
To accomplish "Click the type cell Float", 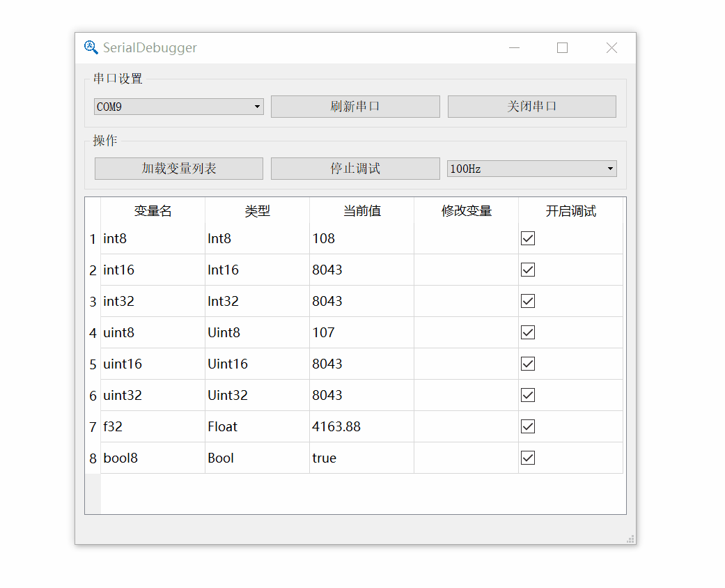I will [x=257, y=426].
